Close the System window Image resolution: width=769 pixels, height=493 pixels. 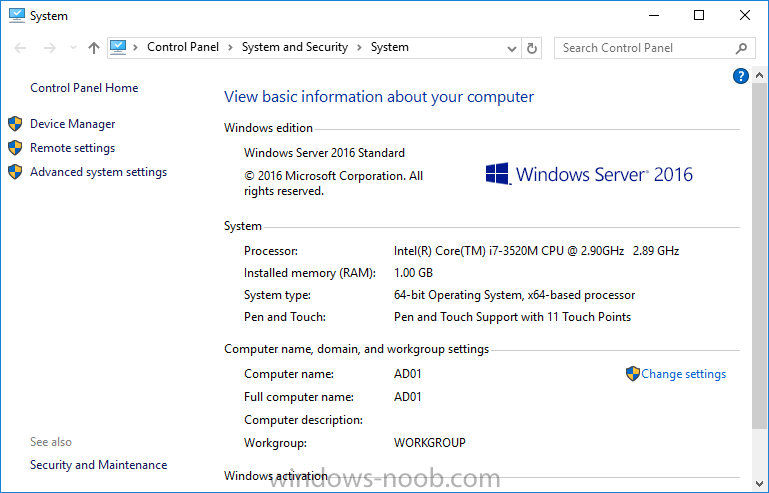744,16
